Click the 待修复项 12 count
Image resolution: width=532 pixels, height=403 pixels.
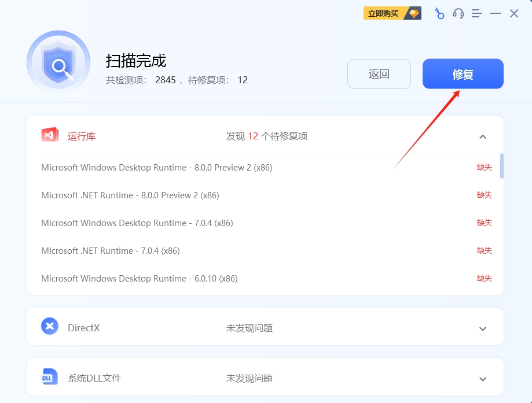tap(243, 80)
